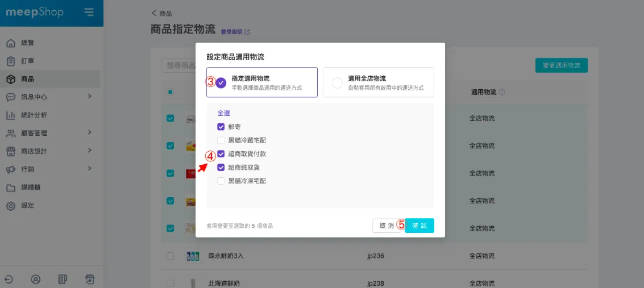Toggle the select-all checkbox in table header

point(170,92)
